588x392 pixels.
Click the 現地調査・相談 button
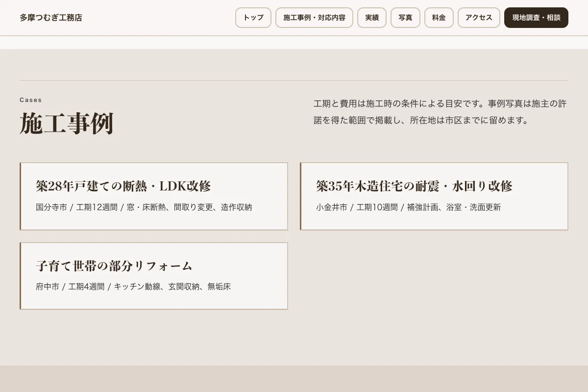pyautogui.click(x=536, y=18)
